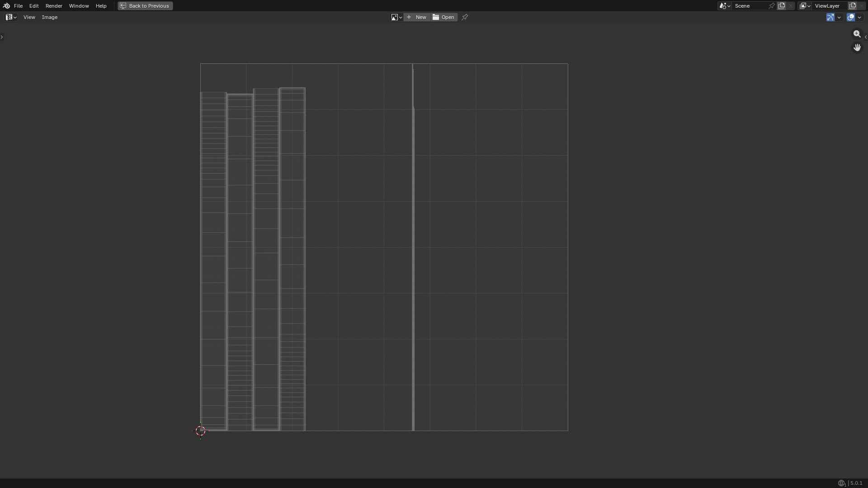Screen dimensions: 868x488
Task: Open the Render menu
Action: tap(54, 6)
